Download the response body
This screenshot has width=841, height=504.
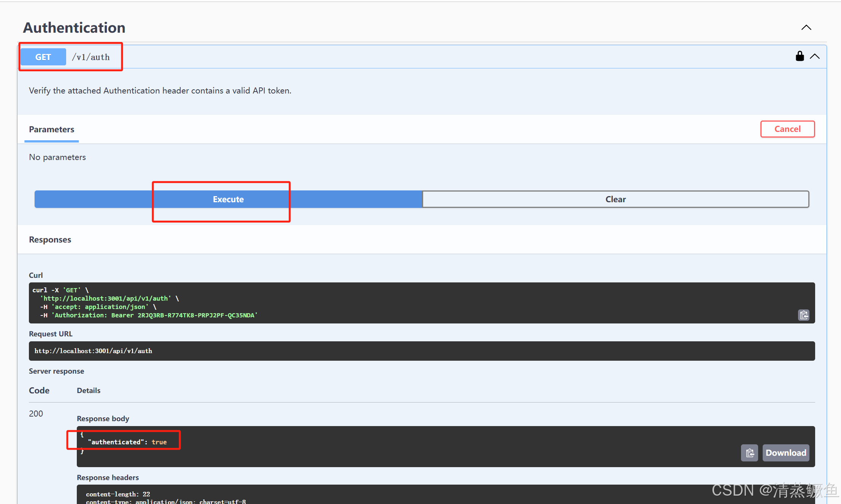point(785,453)
